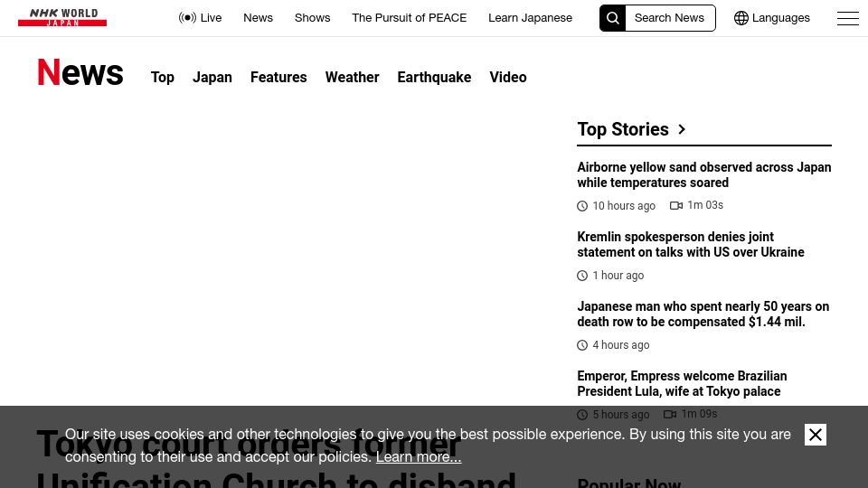This screenshot has height=488, width=868.
Task: Open the airborne yellow sand story
Action: (704, 174)
